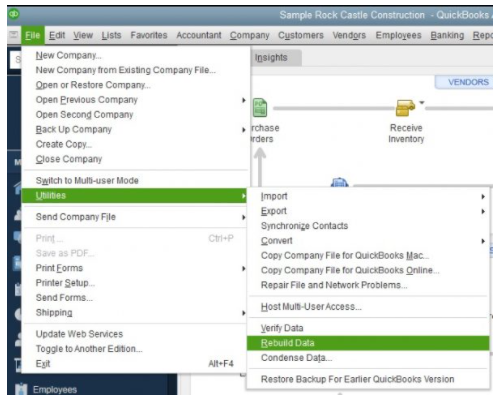Image resolution: width=502 pixels, height=402 pixels.
Task: Click the Receive Inventory icon
Action: pyautogui.click(x=405, y=108)
